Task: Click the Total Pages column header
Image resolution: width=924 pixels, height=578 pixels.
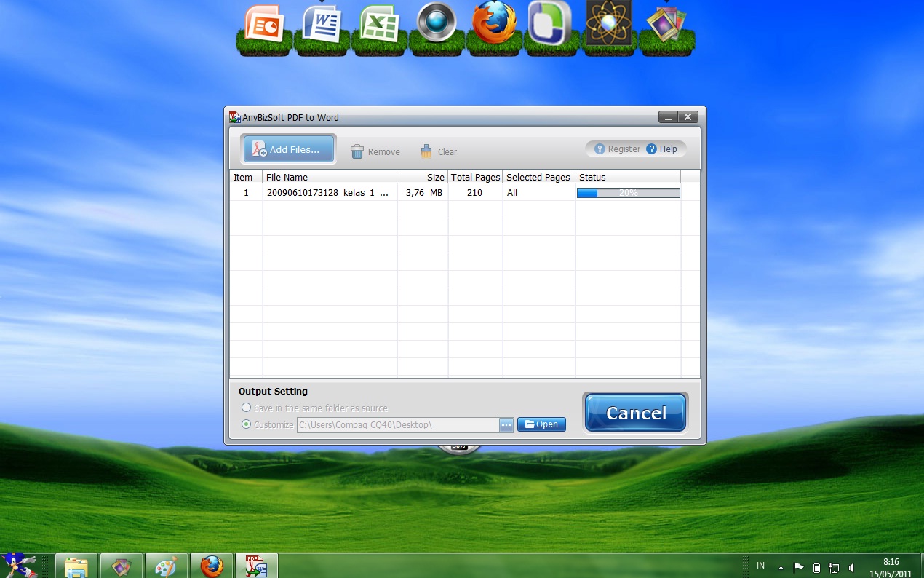Action: click(x=475, y=177)
